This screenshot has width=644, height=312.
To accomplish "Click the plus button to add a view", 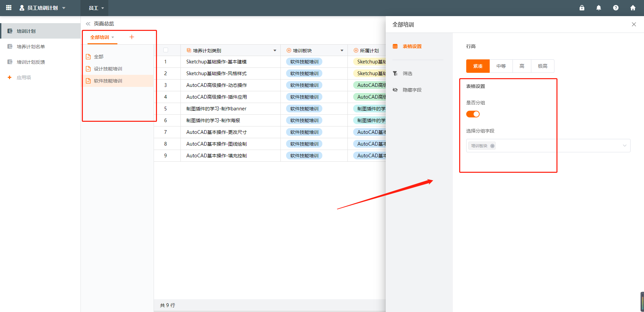I will (131, 37).
